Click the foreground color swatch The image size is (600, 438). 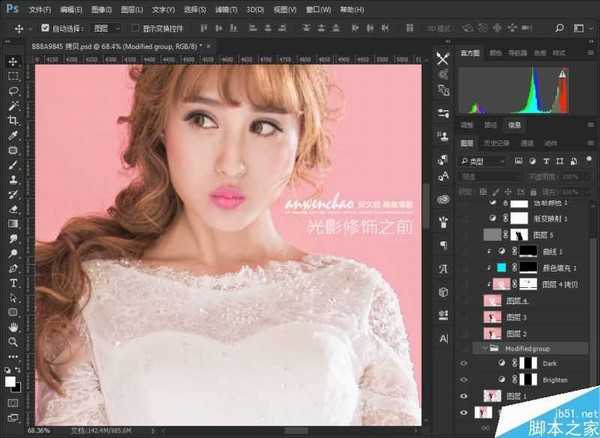[10, 381]
